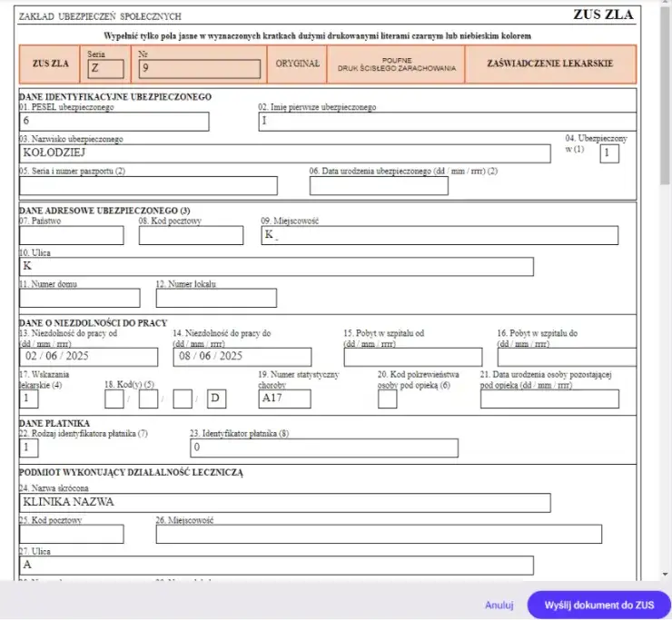Screen dimensions: 672x620
Task: Click the Data urodzenia ubezpieczonego field
Action: (379, 185)
